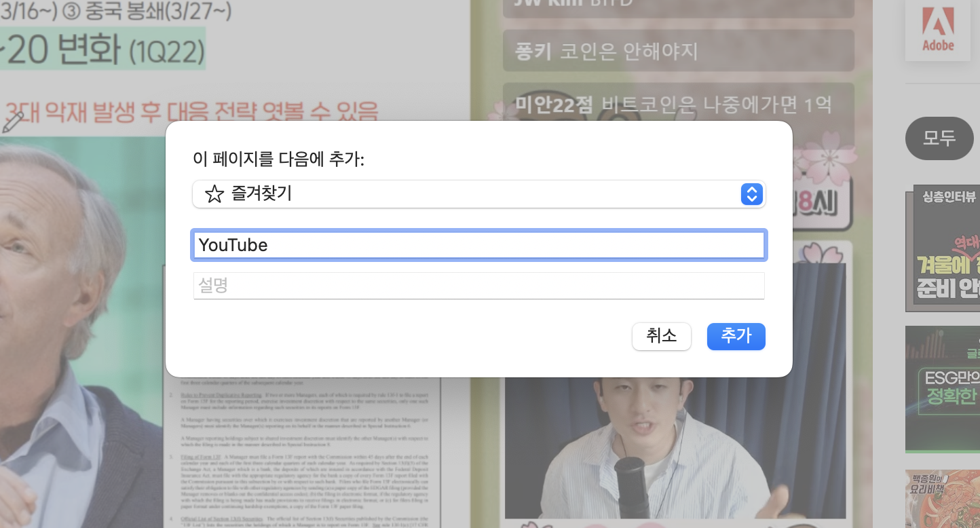Open the ESG video thumbnail

943,389
